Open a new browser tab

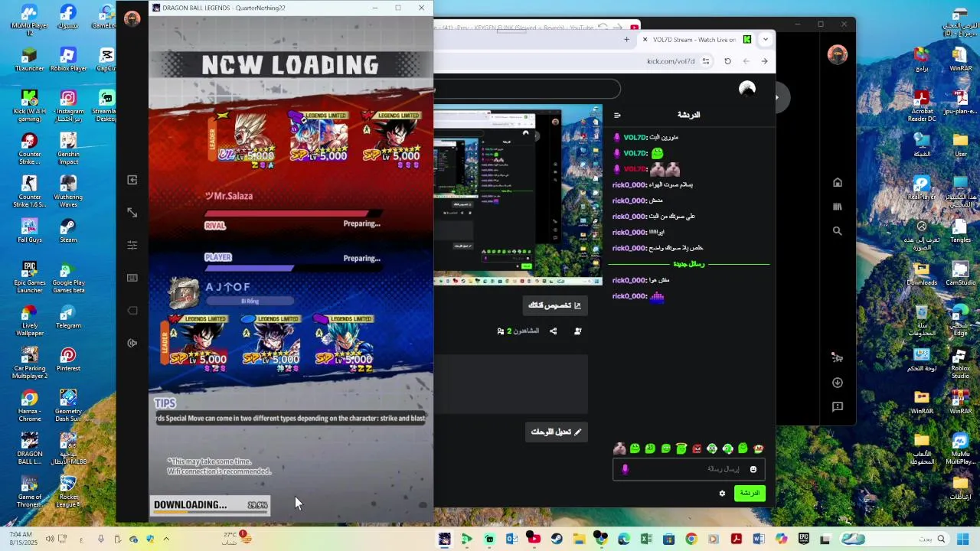[626, 39]
